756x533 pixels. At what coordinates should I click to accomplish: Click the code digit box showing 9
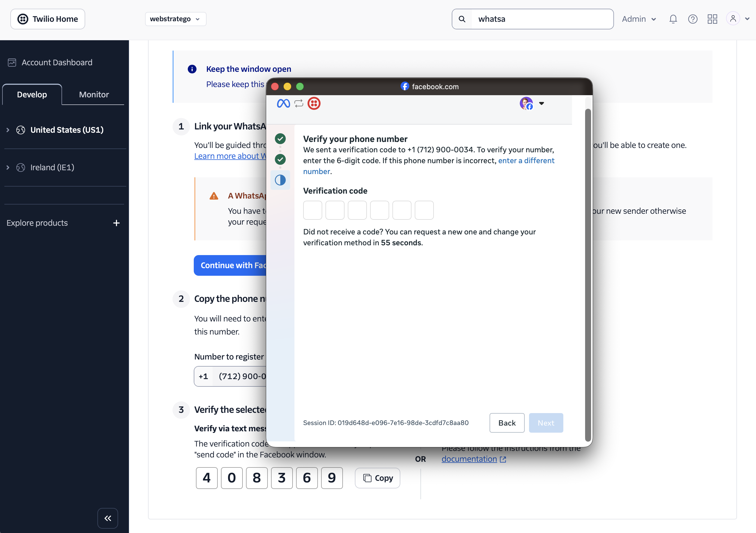(x=332, y=478)
